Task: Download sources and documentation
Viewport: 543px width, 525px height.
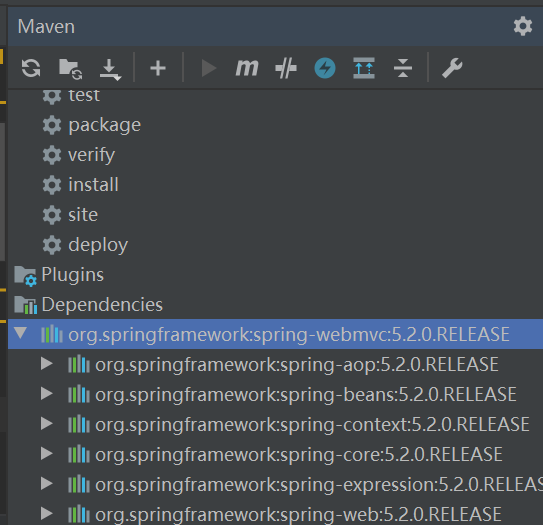Action: tap(110, 69)
